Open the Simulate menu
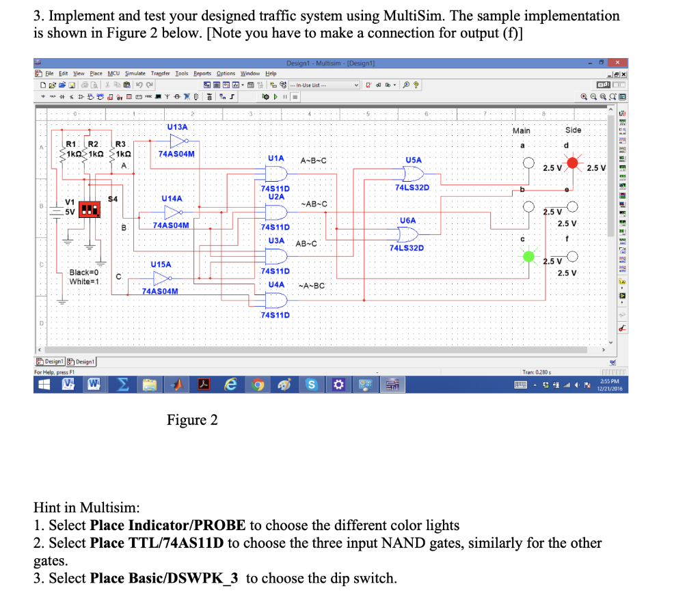This screenshot has height=593, width=700. tap(134, 74)
